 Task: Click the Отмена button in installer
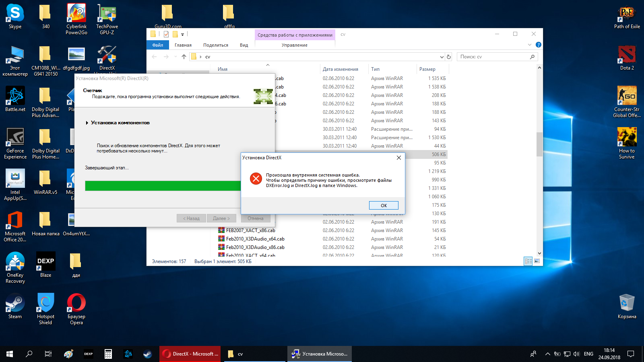pyautogui.click(x=256, y=218)
